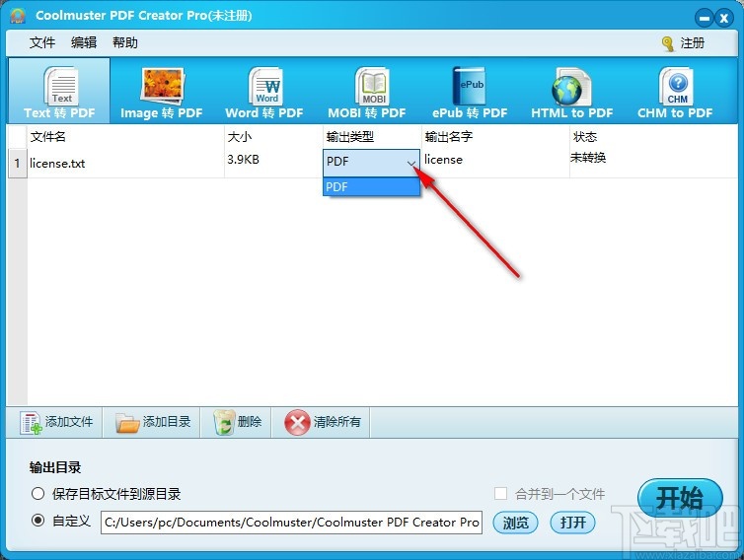This screenshot has width=744, height=560.
Task: Click the 清除所有 red X button
Action: (322, 422)
